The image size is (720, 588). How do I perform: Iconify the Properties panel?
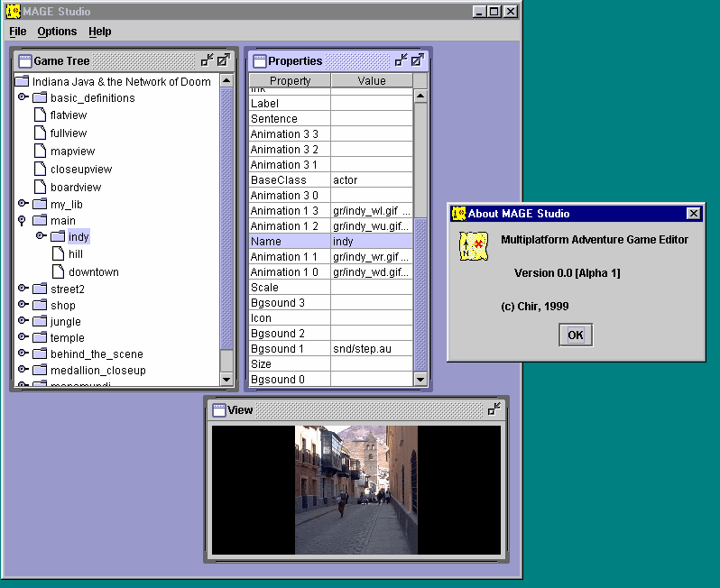pyautogui.click(x=402, y=60)
